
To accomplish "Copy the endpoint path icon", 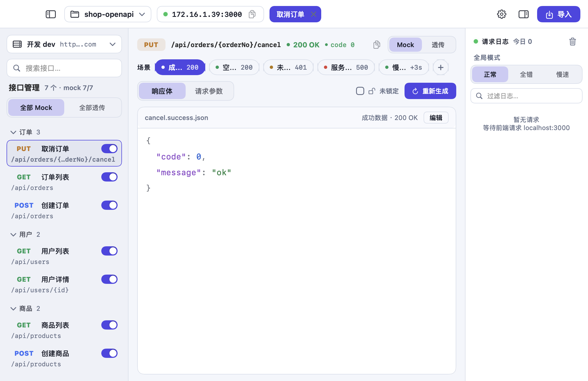I will click(377, 45).
